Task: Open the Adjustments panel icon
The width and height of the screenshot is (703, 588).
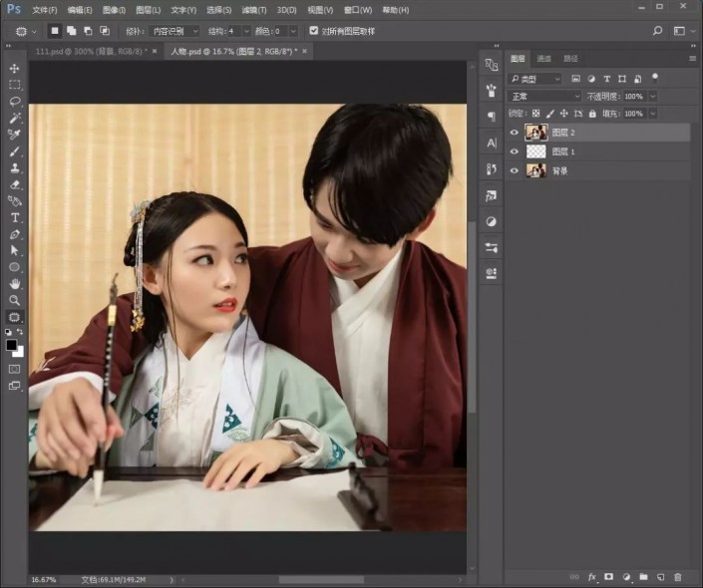Action: (492, 221)
